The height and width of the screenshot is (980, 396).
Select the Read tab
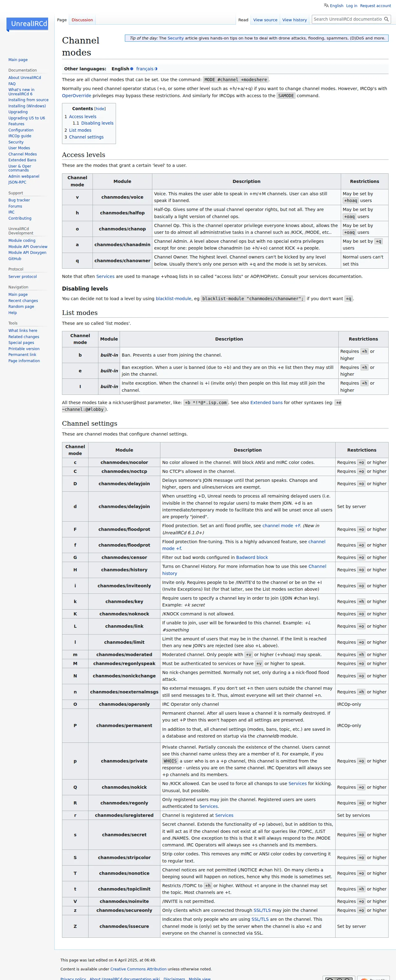pyautogui.click(x=243, y=20)
